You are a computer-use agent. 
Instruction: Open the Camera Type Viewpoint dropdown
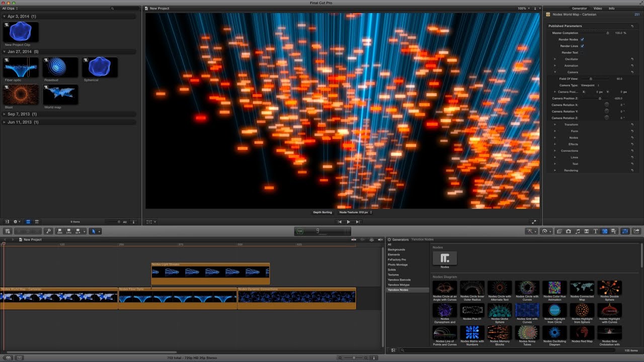pyautogui.click(x=590, y=85)
